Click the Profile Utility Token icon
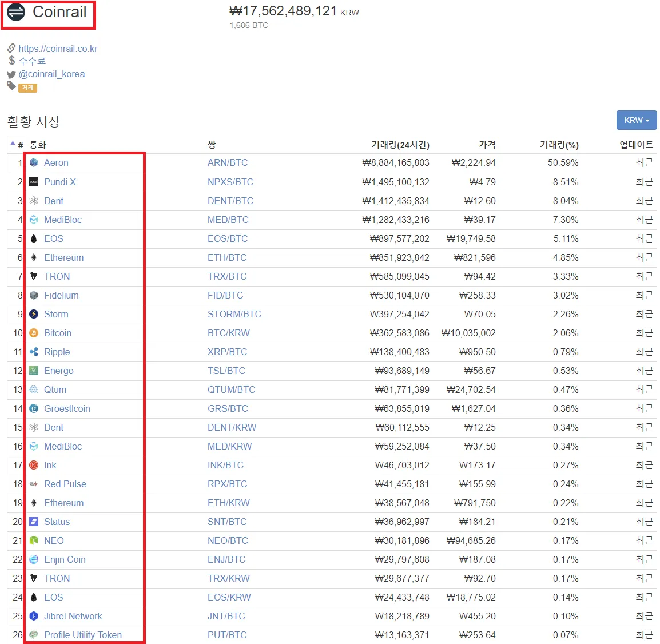 34,635
